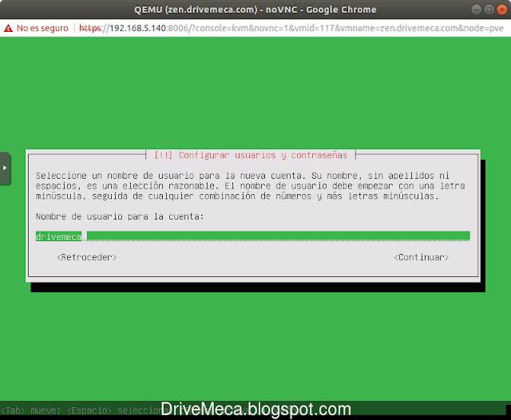Click the 'Nombre de usuario para la cuenta:' label
Viewport: 511px width, 420px height.
(120, 216)
